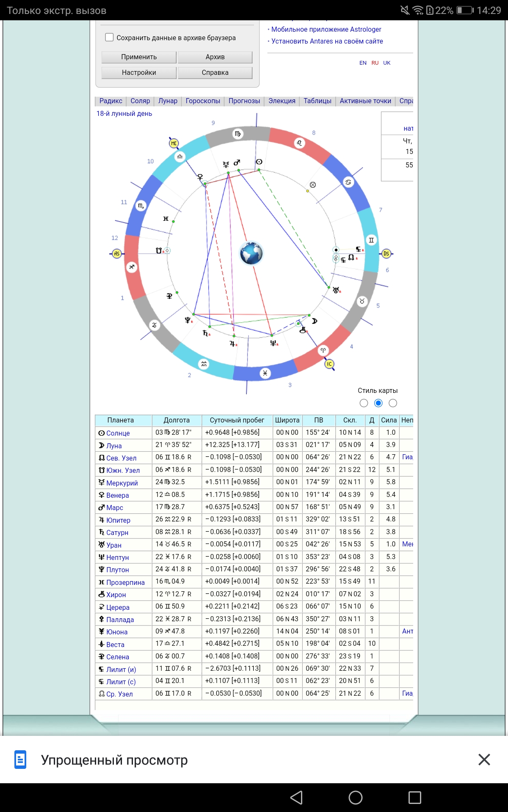Open the Соляр menu tab
The image size is (508, 812).
[x=140, y=101]
